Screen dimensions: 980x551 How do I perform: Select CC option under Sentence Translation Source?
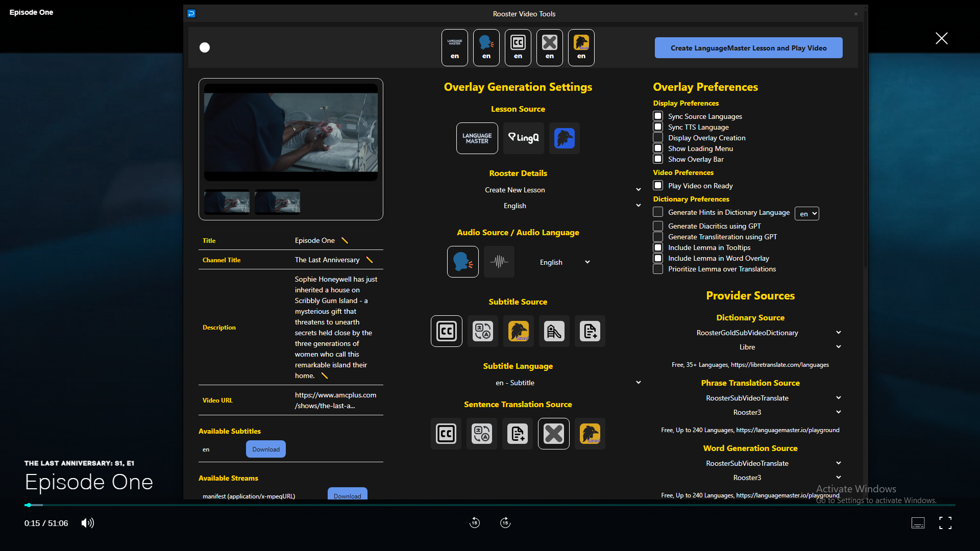click(446, 434)
